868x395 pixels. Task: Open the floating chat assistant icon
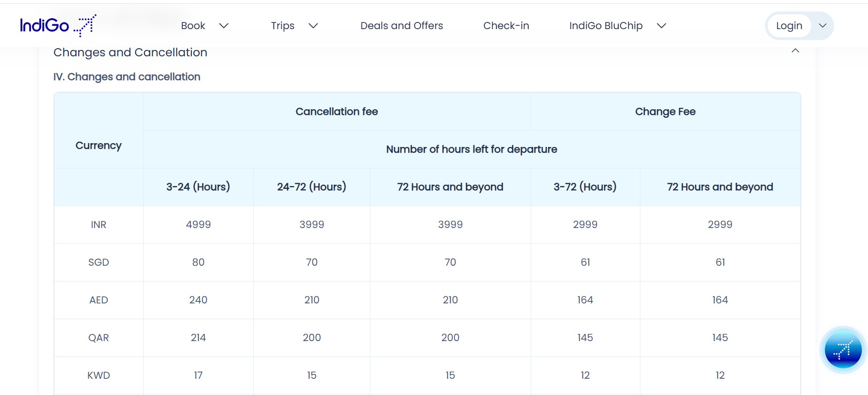pos(843,351)
